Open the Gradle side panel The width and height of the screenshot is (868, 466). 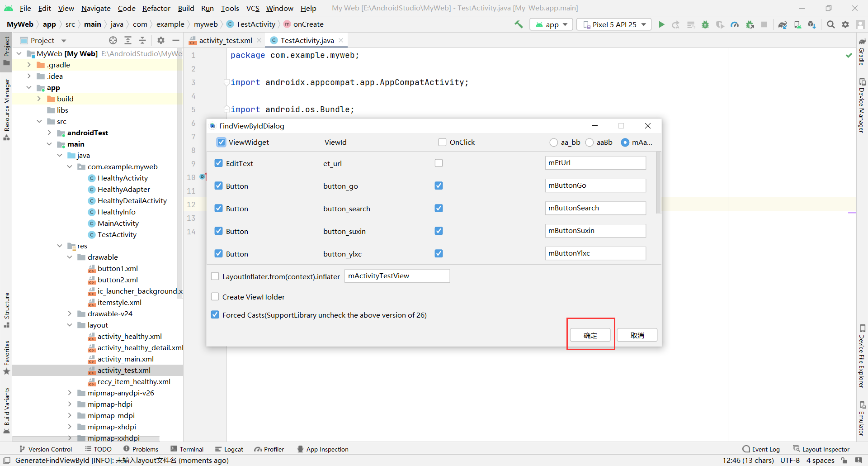862,52
